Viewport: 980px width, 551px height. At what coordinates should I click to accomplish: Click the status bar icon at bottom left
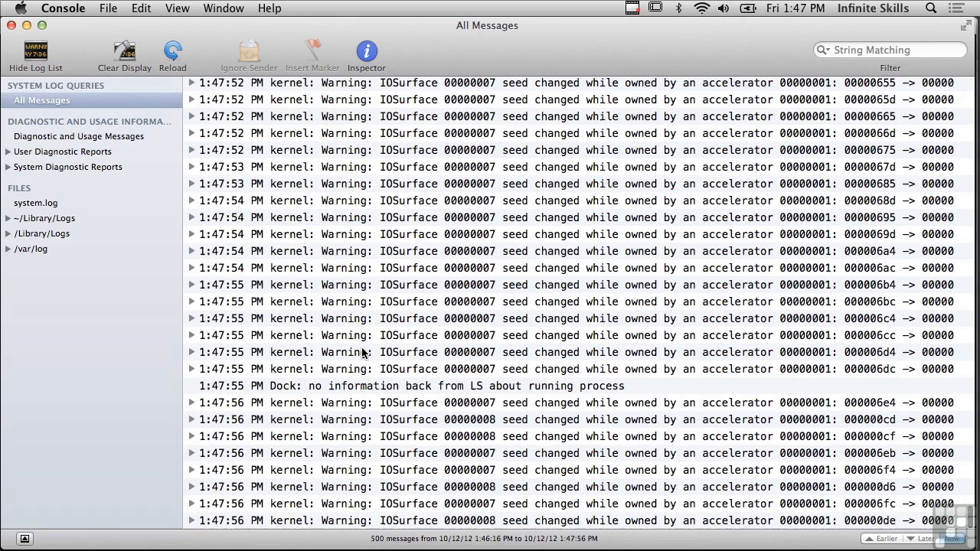click(24, 539)
